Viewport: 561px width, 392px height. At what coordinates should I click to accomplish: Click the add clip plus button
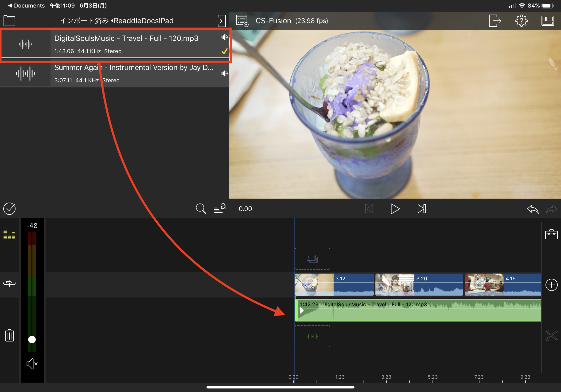551,285
